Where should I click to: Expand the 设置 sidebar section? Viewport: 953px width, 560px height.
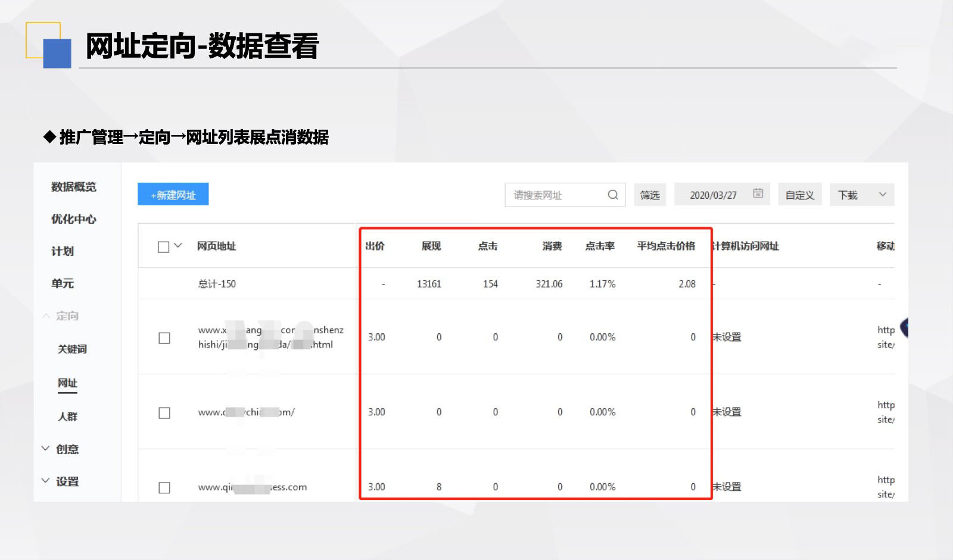pyautogui.click(x=61, y=481)
